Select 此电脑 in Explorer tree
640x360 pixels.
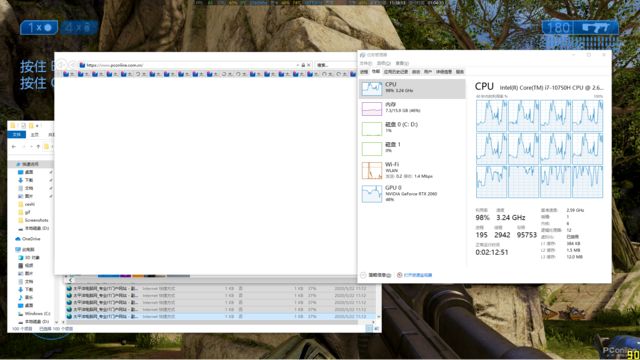tap(28, 249)
